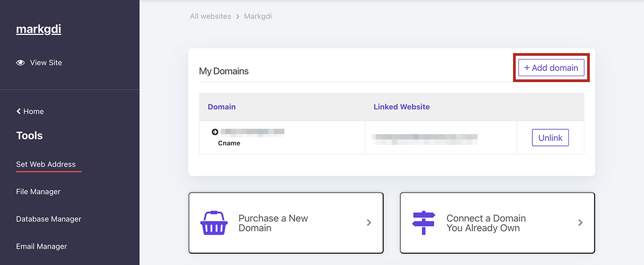Viewport: 644px width, 265px height.
Task: Unlink the listed domain
Action: [550, 138]
